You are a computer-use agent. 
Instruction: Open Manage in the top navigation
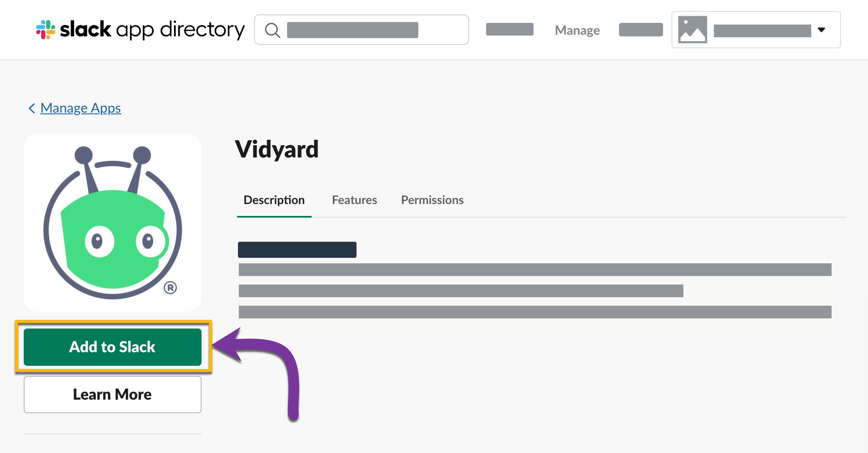[577, 30]
